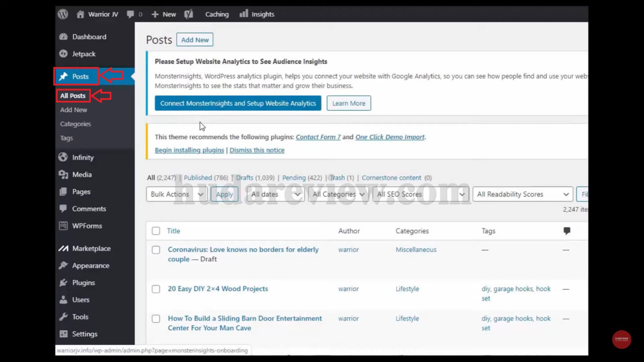Click the Author column header
This screenshot has height=362, width=644.
click(x=349, y=231)
